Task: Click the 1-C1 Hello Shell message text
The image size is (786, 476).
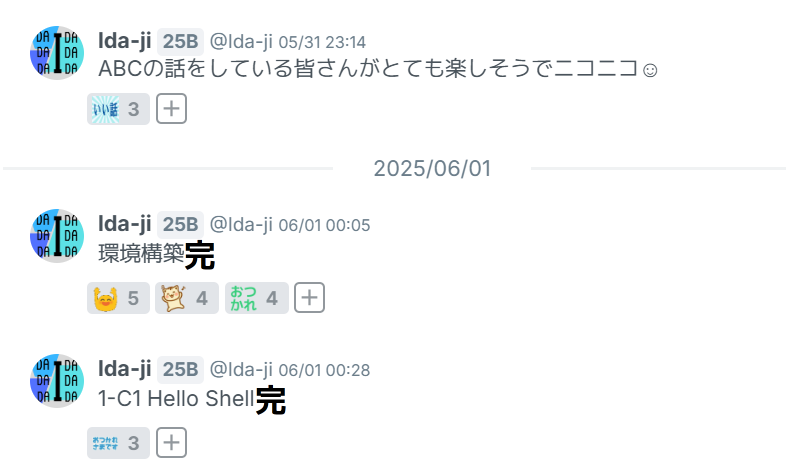Action: click(x=192, y=399)
